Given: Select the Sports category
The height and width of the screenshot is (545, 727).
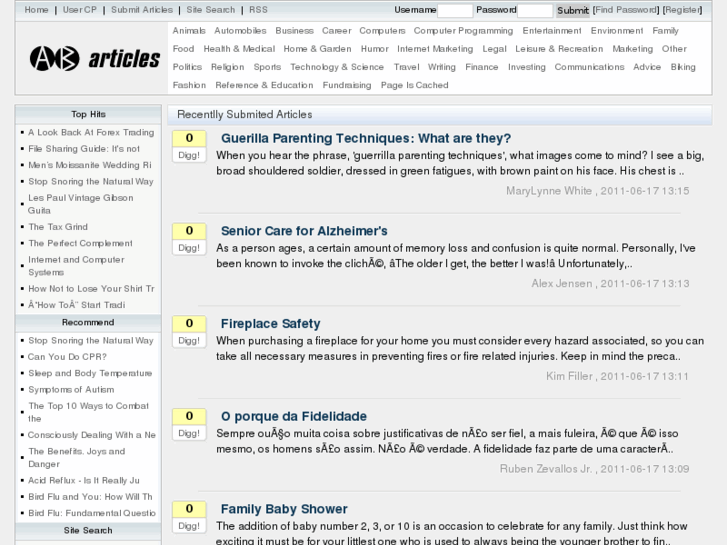Looking at the screenshot, I should pos(267,67).
